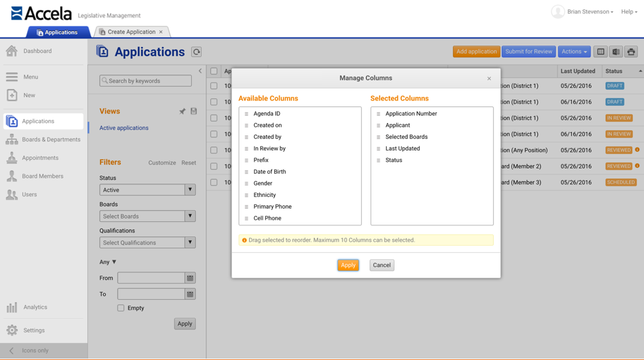The height and width of the screenshot is (360, 644).
Task: Open Boards & Departments sidebar icon
Action: click(12, 139)
